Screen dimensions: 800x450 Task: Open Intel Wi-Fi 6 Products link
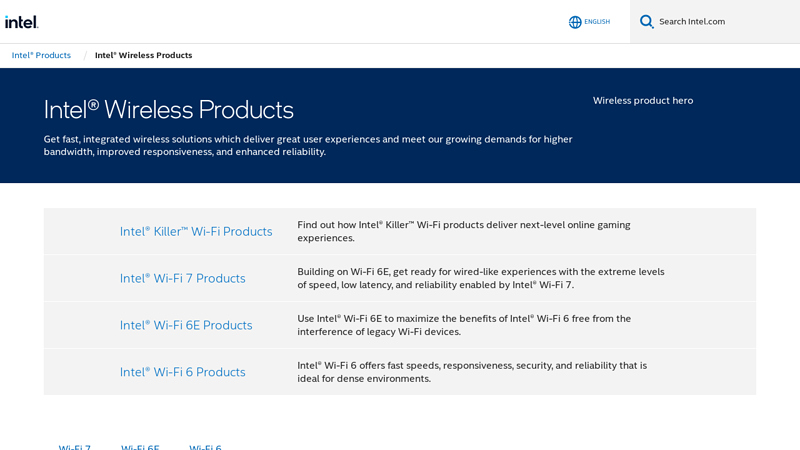[x=183, y=372]
